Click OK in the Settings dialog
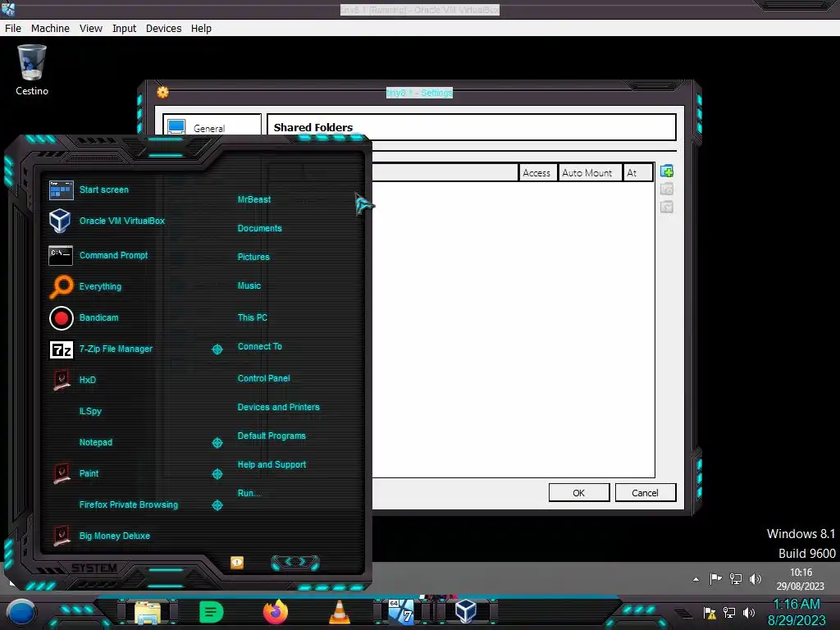The width and height of the screenshot is (840, 630). point(578,493)
